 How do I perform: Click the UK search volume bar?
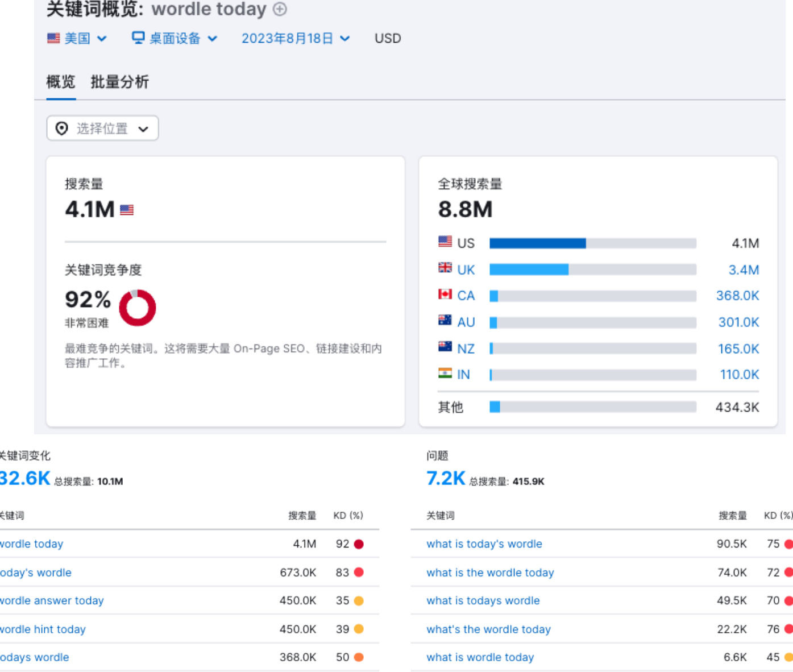point(593,269)
